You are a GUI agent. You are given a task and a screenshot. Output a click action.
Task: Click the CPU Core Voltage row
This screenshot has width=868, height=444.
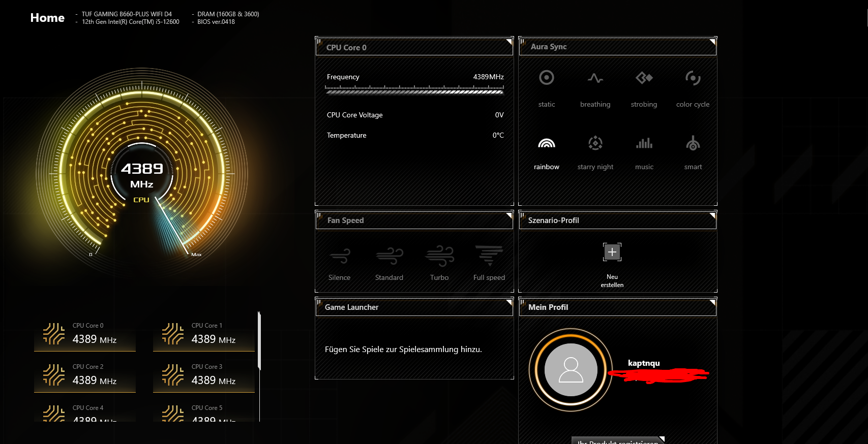415,115
